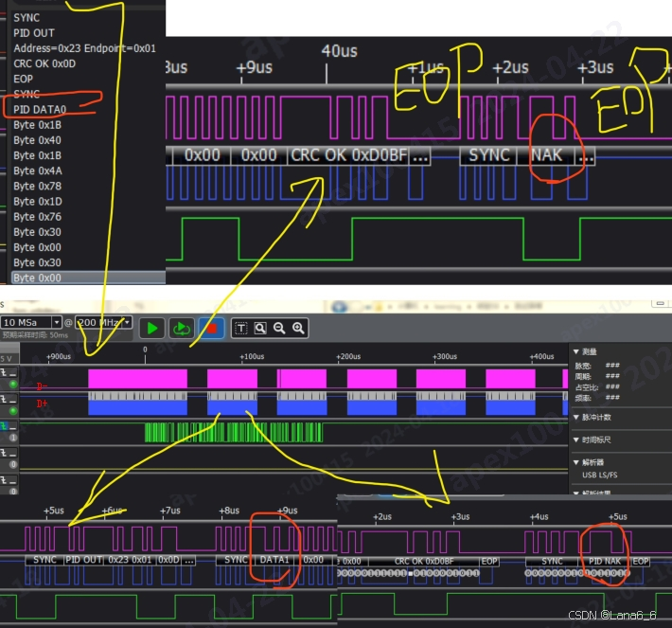
Task: Click the PID NAK decode box
Action: click(604, 561)
